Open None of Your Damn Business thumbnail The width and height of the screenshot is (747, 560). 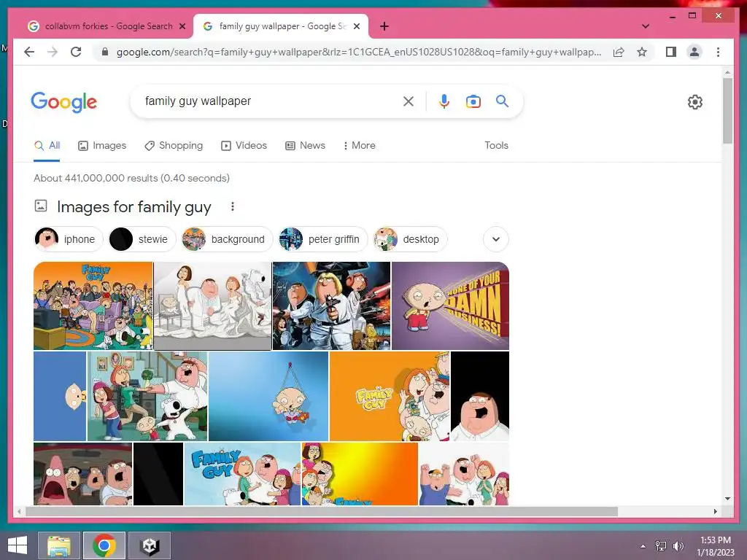pyautogui.click(x=450, y=306)
